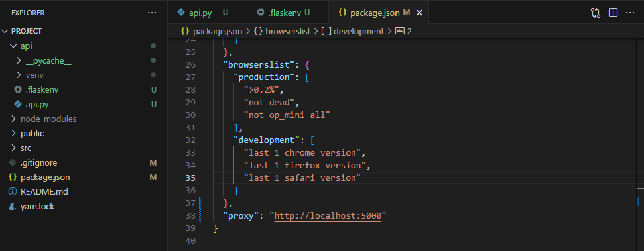Viewport: 644px width, 251px height.
Task: Click the Python icon on api.py tab
Action: 180,13
